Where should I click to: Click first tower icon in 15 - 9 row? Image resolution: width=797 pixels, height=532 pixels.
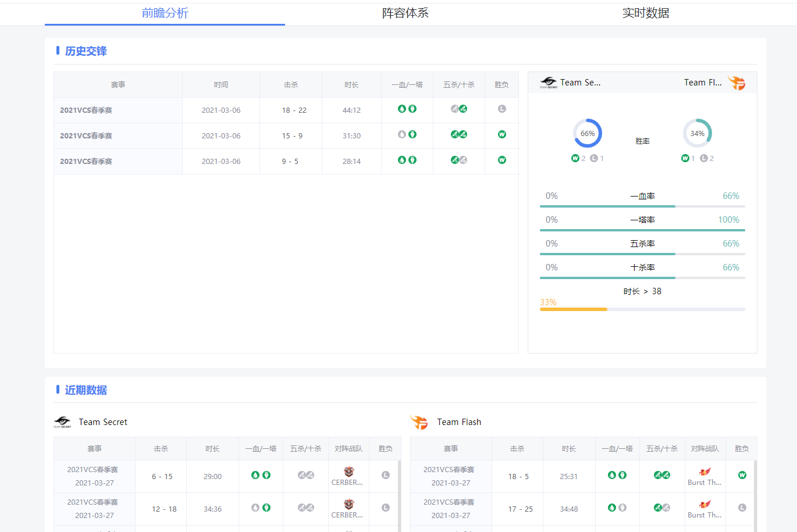point(412,134)
